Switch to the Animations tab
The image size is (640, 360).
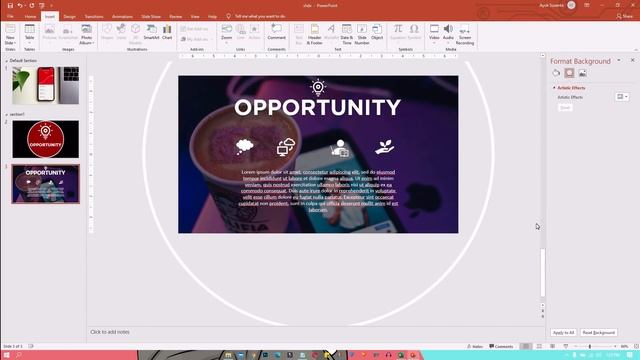point(122,16)
